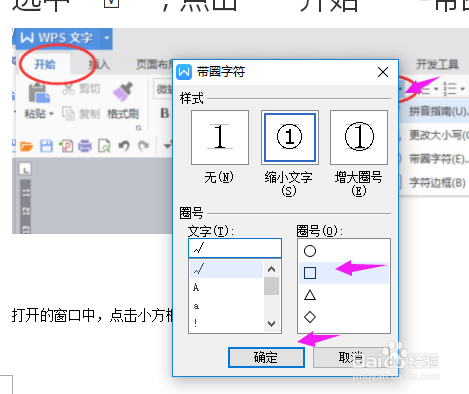Open the 开始 ribbon tab
Viewport: 469px width, 394px height.
45,64
